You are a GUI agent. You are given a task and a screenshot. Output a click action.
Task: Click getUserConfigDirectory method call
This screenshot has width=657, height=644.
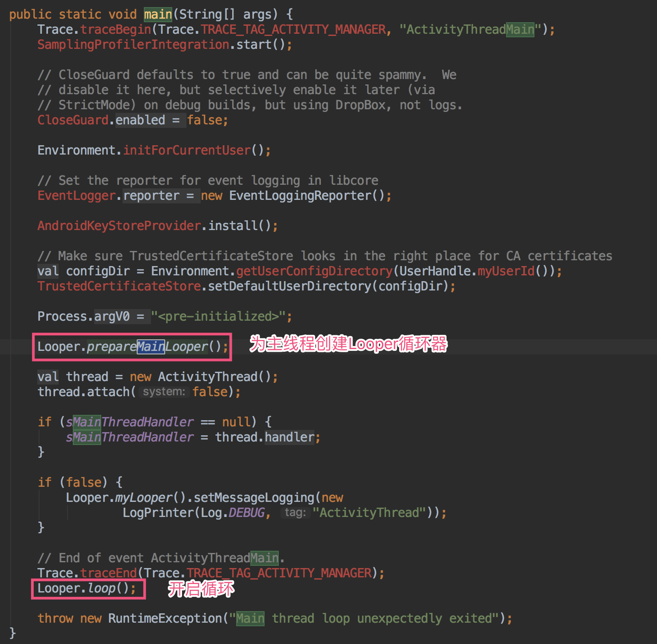[315, 271]
